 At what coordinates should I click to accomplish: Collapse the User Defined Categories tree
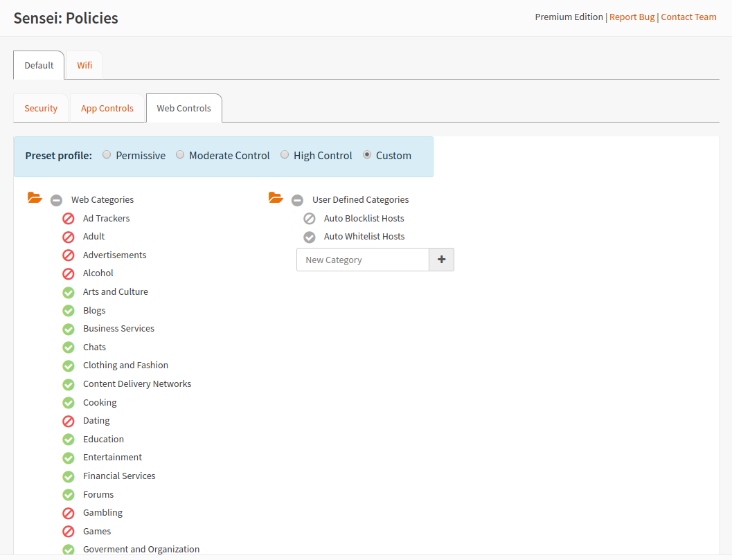[x=297, y=200]
